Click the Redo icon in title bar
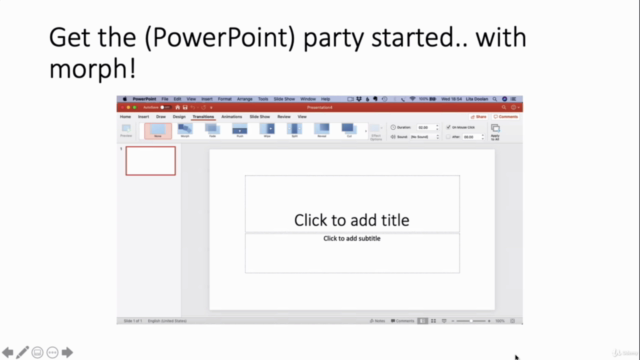The height and width of the screenshot is (360, 640). (203, 107)
